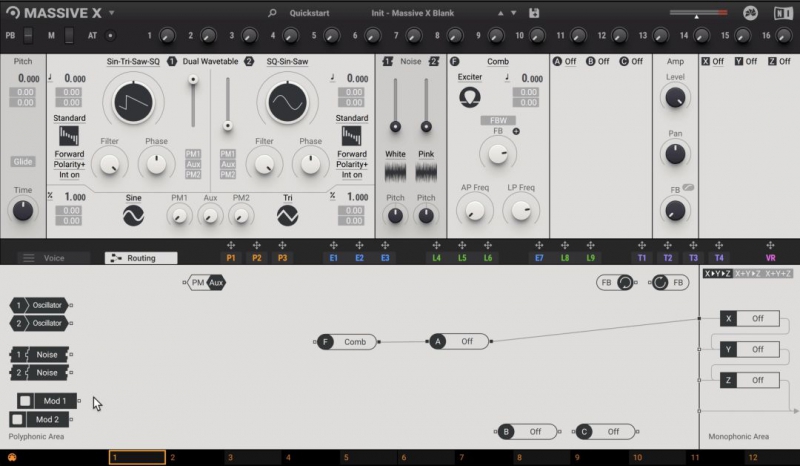Save preset with the floppy disk icon
Image resolution: width=800 pixels, height=466 pixels.
point(534,13)
